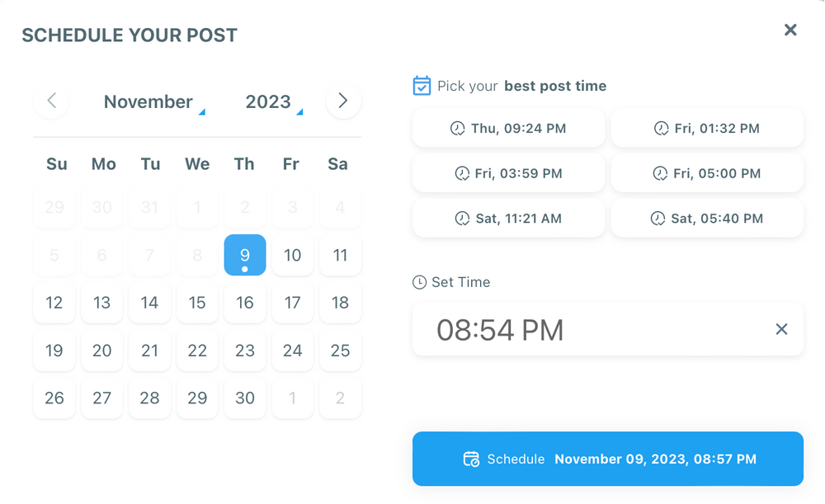This screenshot has width=825, height=504.
Task: Select November 15 on the calendar
Action: pyautogui.click(x=197, y=303)
